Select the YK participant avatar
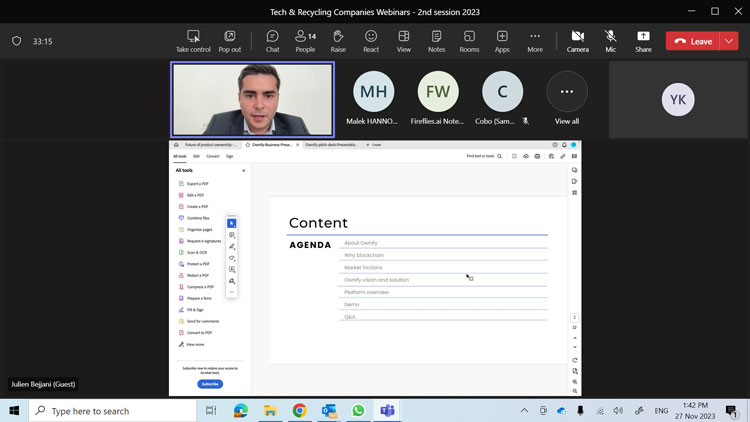This screenshot has height=422, width=750. coord(678,99)
